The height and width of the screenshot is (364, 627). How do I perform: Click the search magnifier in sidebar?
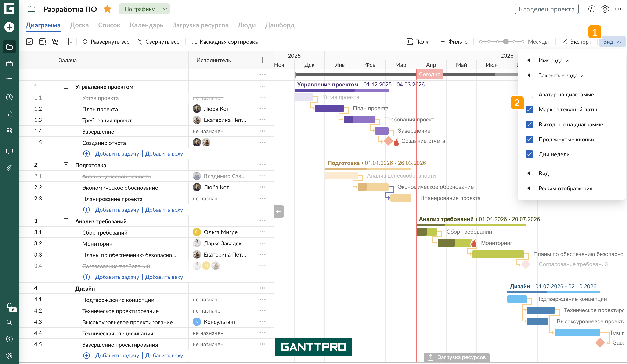9,322
